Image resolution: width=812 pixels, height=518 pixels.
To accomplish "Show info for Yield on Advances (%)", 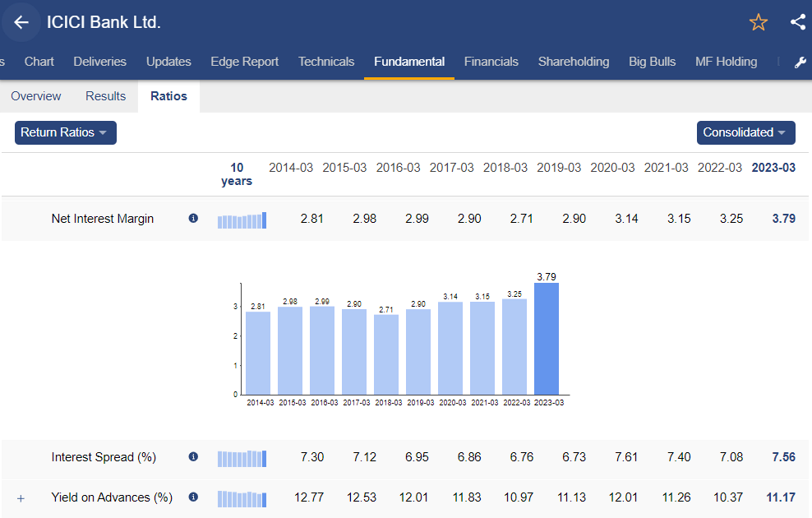I will click(x=193, y=497).
